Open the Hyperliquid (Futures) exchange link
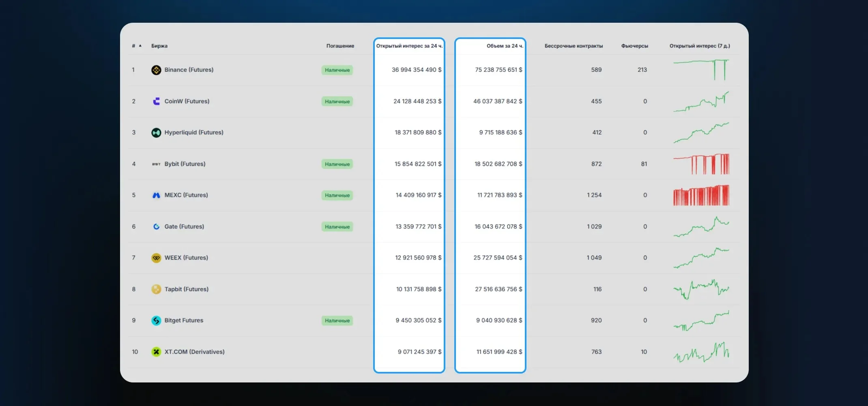The width and height of the screenshot is (868, 406). pos(194,133)
